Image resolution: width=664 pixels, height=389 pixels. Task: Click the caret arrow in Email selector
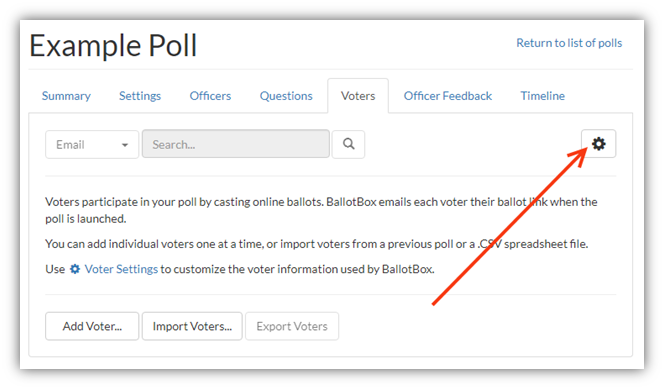[124, 145]
